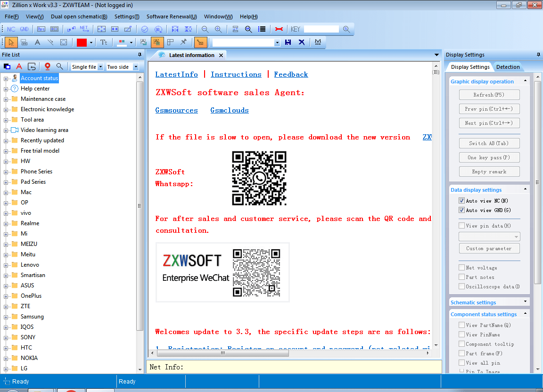Select the arrow pointer tool
The width and height of the screenshot is (543, 392).
tap(11, 42)
